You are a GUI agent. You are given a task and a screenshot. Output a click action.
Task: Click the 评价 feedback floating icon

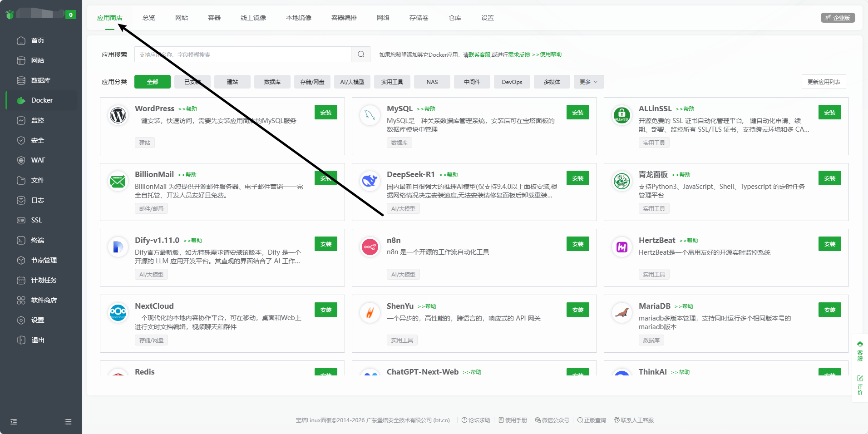click(x=860, y=385)
